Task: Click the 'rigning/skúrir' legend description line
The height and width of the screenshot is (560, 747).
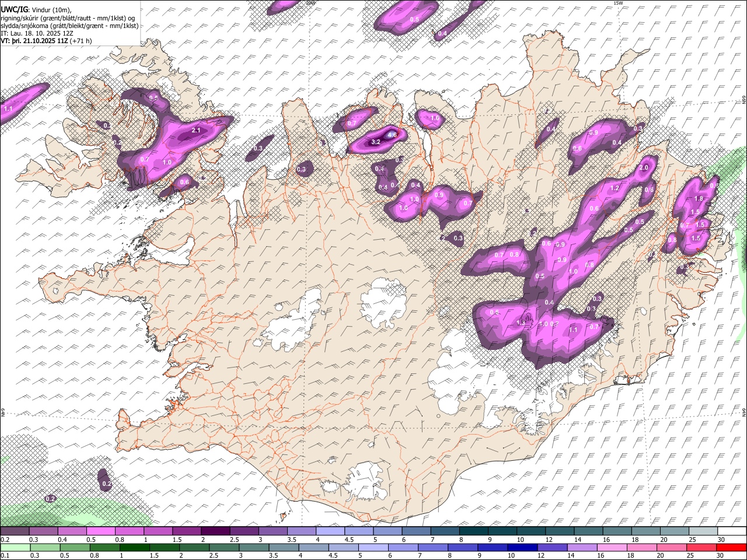Action: pos(68,17)
